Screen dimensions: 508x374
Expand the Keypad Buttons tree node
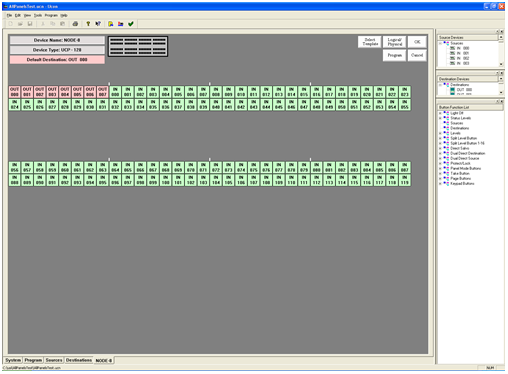(440, 184)
